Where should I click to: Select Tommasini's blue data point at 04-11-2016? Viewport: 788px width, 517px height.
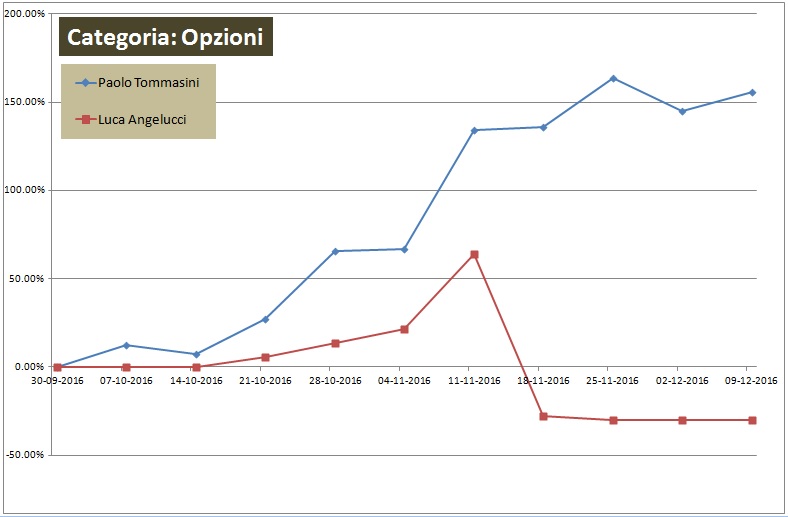click(404, 249)
